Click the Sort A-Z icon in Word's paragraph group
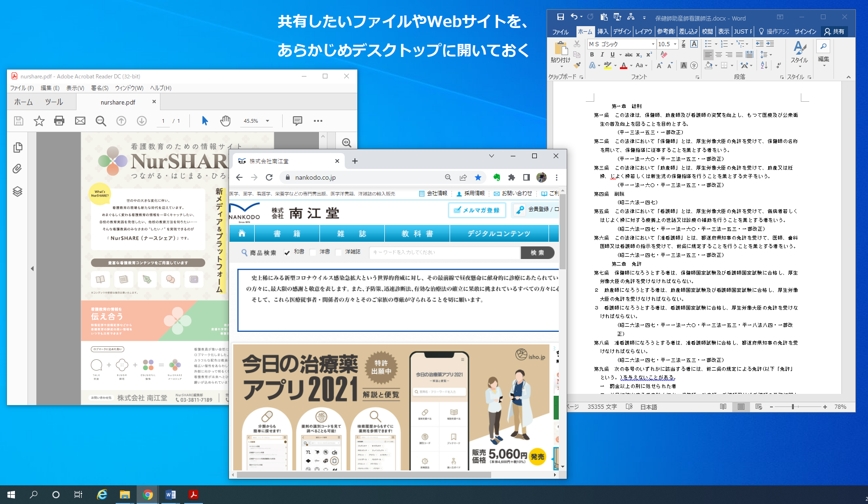Screen dimensions: 868x504 tap(764, 65)
